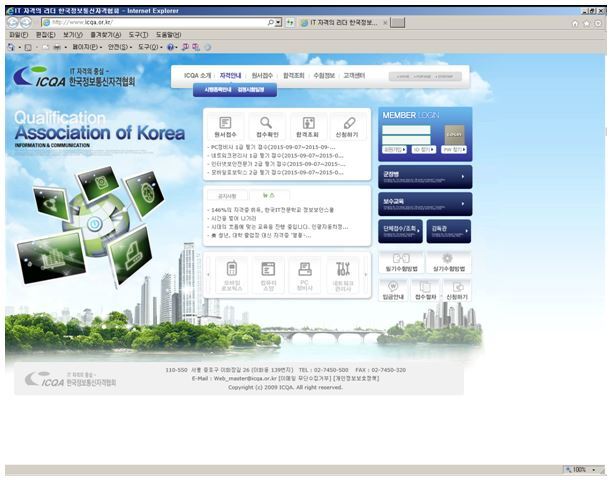Open the PC정비사 printer icon in carousel

(305, 268)
